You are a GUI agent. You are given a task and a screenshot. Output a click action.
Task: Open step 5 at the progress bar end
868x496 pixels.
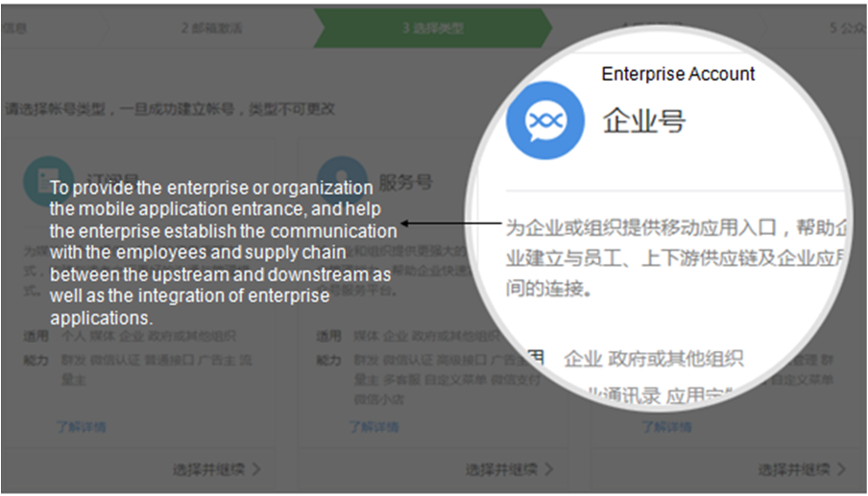(x=848, y=28)
